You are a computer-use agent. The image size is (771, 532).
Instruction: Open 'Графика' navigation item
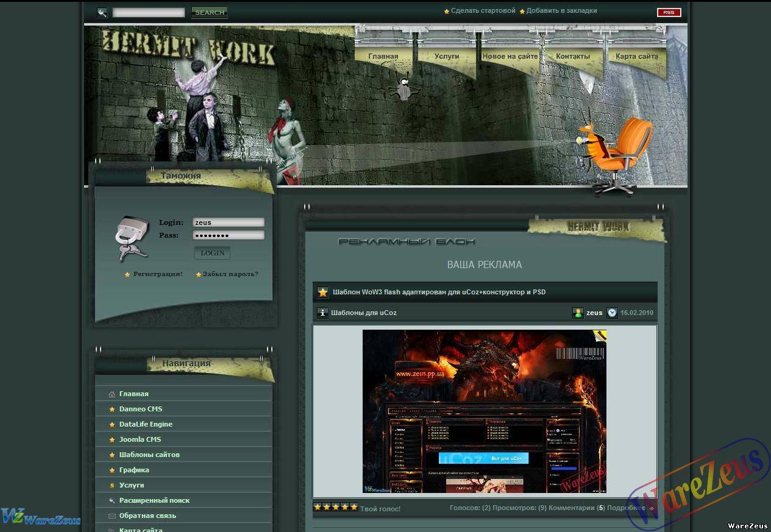(134, 470)
